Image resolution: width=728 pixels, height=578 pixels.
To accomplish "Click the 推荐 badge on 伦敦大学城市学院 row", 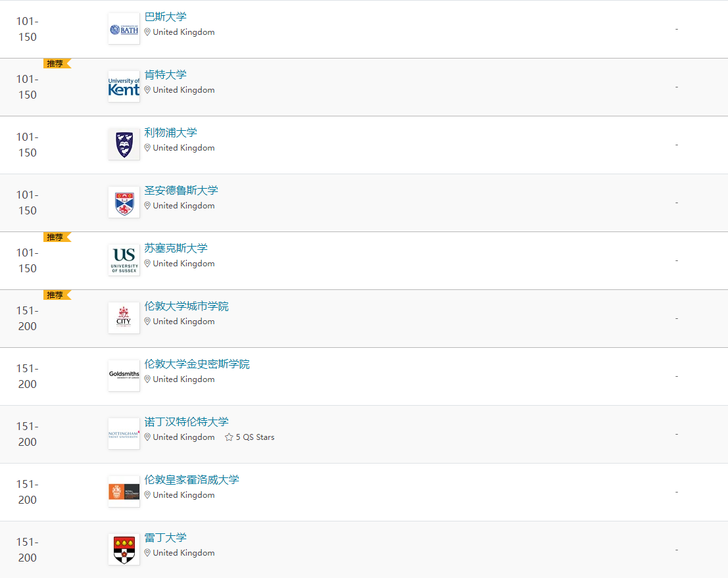I will 56,295.
